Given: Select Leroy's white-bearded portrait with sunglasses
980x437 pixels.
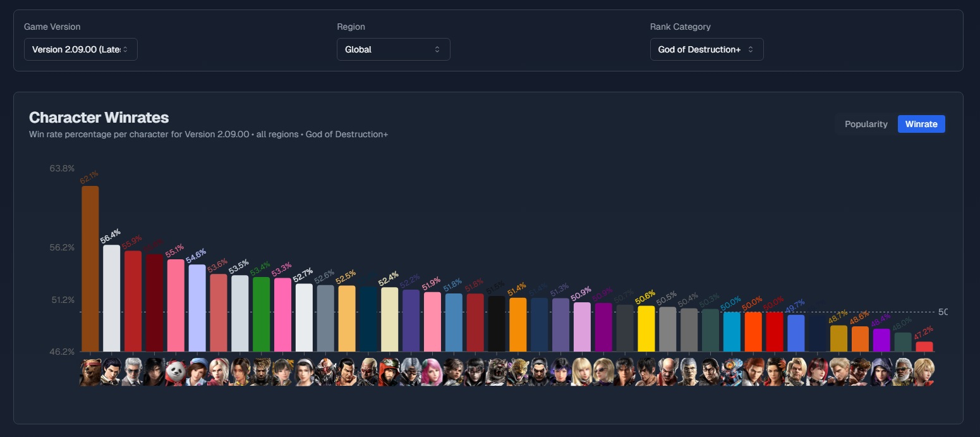Looking at the screenshot, I should click(x=903, y=372).
